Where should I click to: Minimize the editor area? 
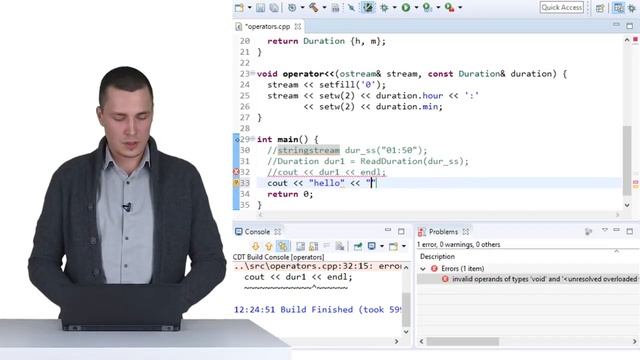tap(616, 25)
